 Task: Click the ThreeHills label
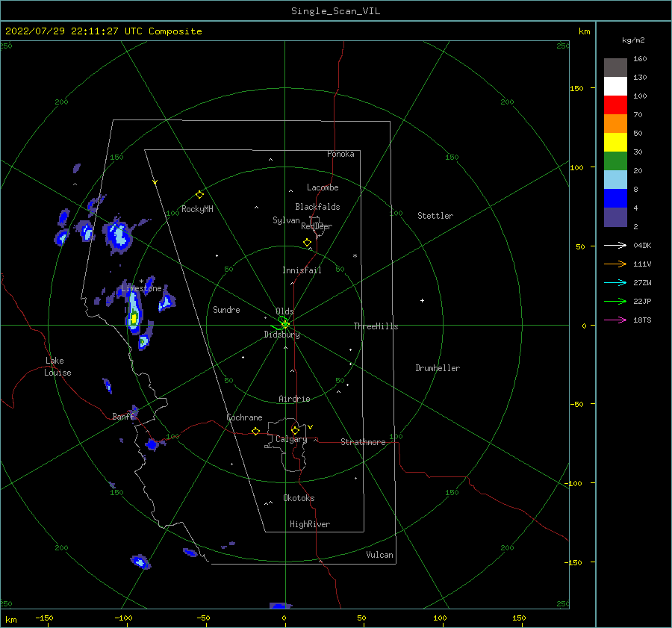tap(376, 326)
